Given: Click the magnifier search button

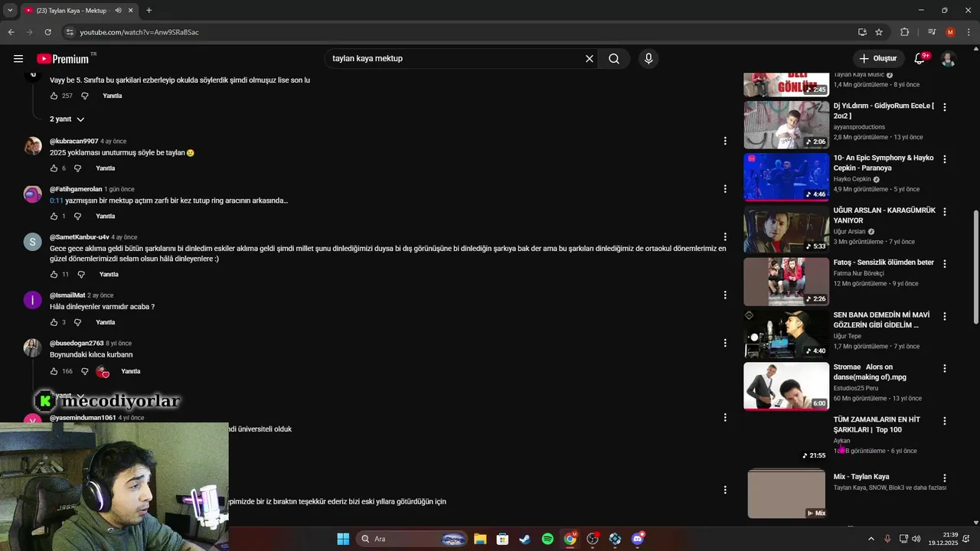Looking at the screenshot, I should coord(614,59).
